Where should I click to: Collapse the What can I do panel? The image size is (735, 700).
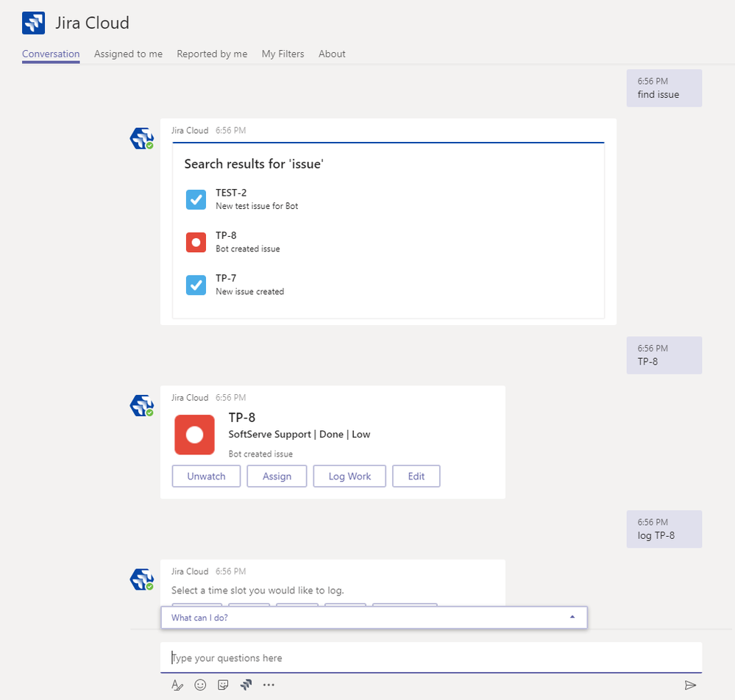572,617
